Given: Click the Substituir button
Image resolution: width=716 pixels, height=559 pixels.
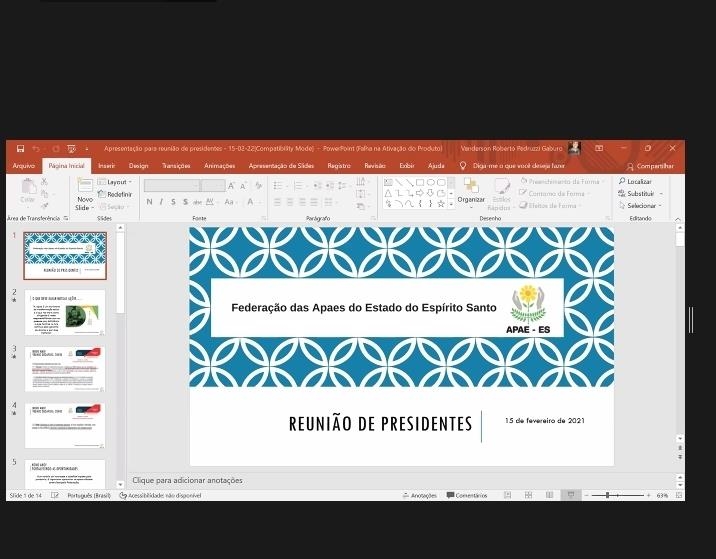Looking at the screenshot, I should coord(640,194).
